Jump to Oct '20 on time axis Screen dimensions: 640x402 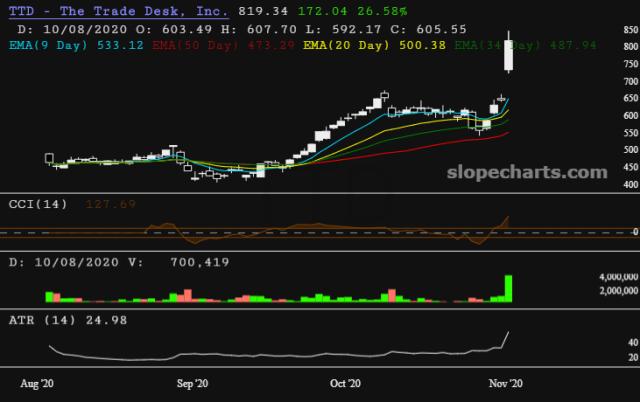pyautogui.click(x=344, y=383)
